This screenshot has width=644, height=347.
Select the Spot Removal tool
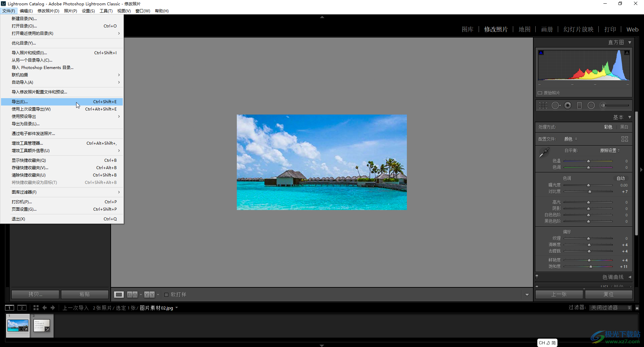coord(555,106)
